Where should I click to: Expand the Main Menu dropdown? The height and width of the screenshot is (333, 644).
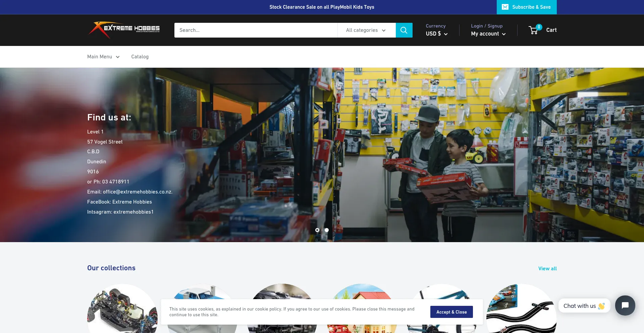click(103, 57)
